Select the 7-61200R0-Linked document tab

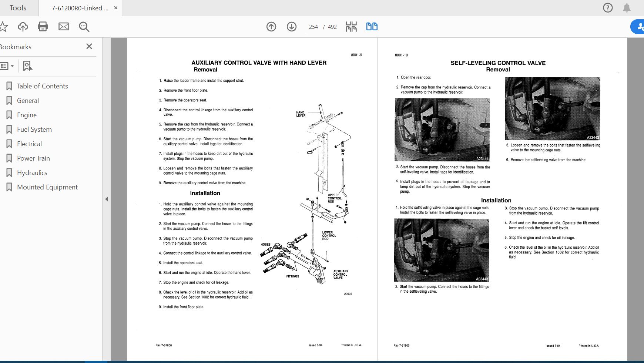[x=80, y=8]
